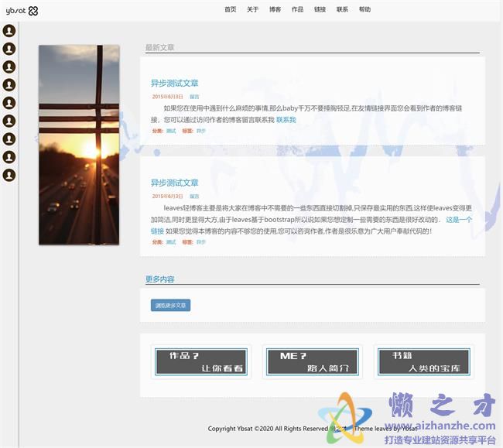The image size is (503, 448).
Task: Open 异步测试文章 title above the leaves轻博客 paragraph
Action: tap(175, 183)
